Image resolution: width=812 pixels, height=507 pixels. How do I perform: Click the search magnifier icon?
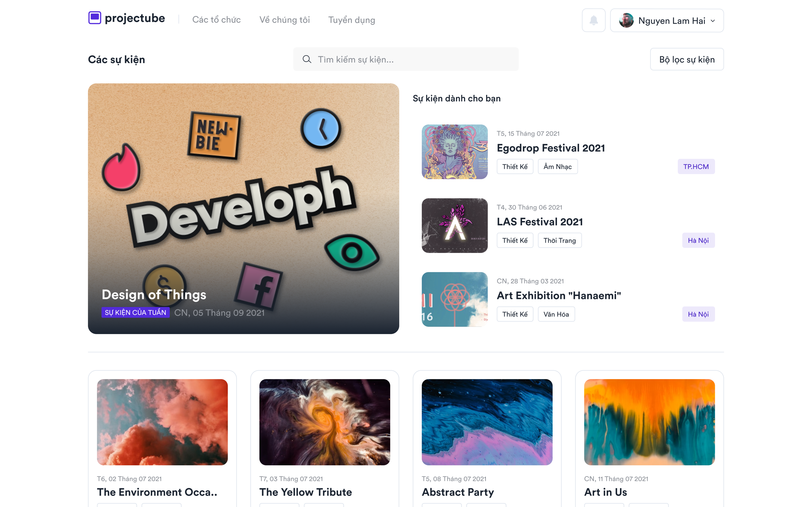pos(307,59)
